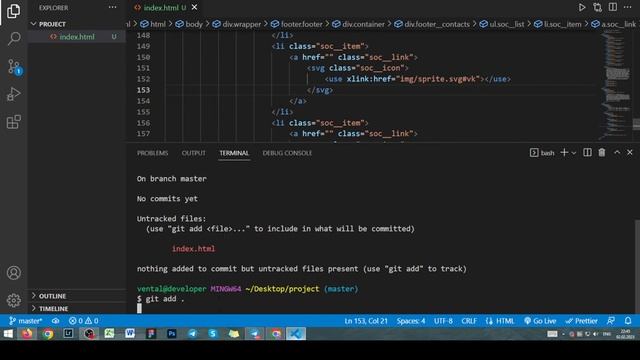Open Chrome from the taskbar

(48, 334)
